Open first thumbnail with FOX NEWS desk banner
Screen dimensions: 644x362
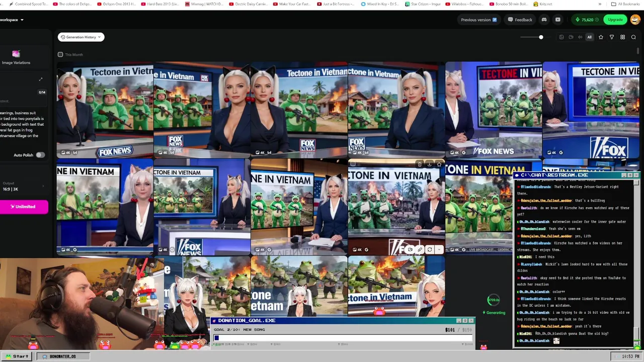105,110
